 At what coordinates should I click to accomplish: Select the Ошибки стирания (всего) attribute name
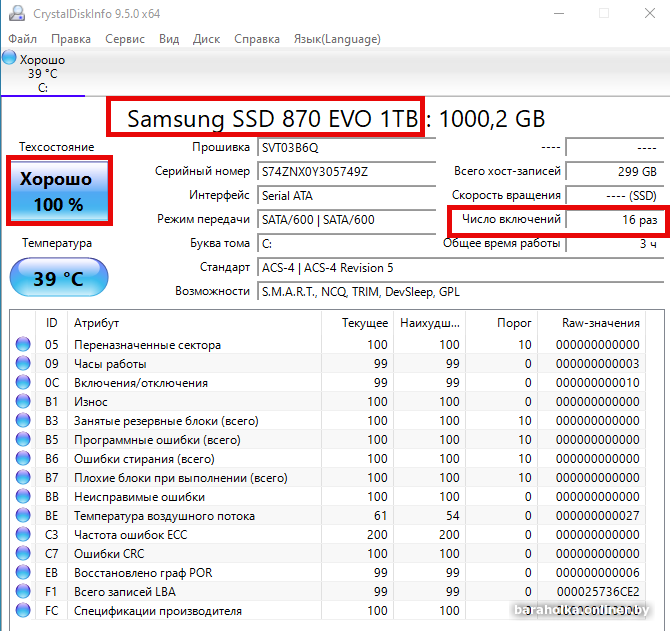pyautogui.click(x=144, y=459)
